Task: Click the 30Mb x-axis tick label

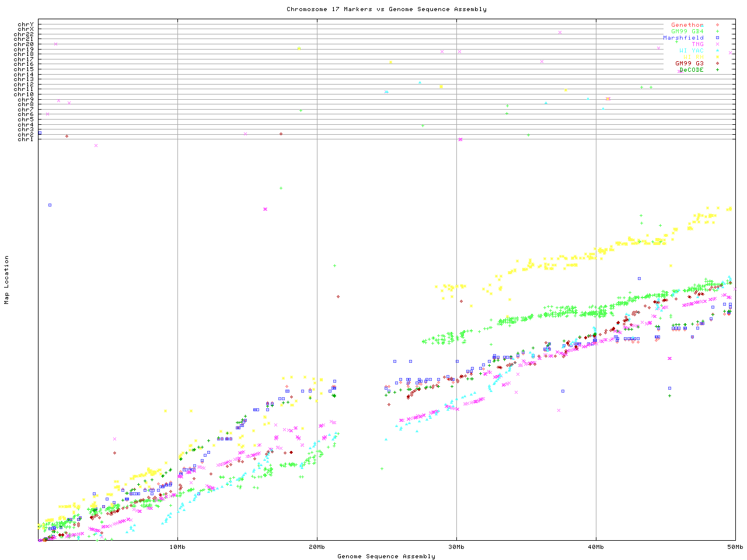Action: click(456, 547)
